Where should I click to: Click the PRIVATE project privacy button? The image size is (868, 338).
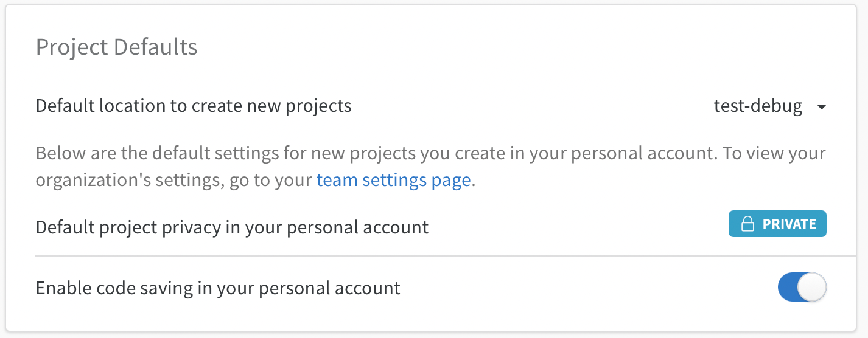777,224
